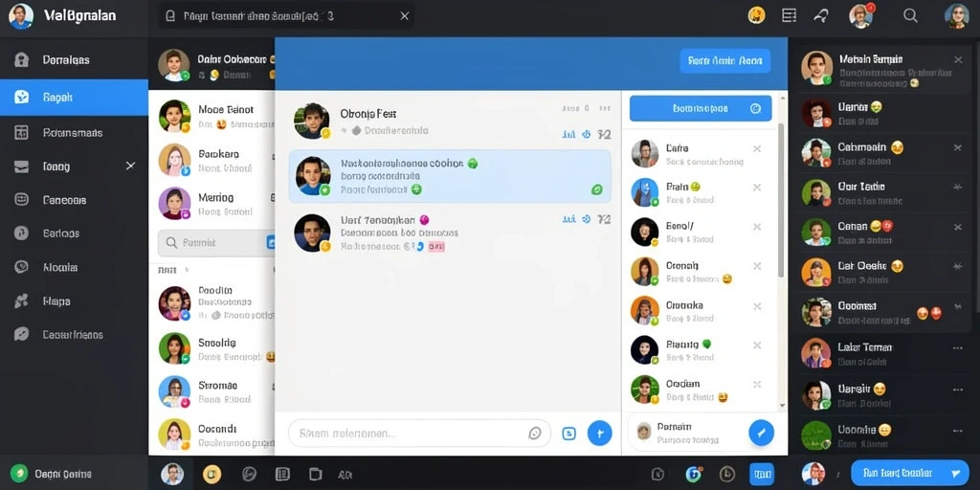Open the Hapa sidebar item
Screen dimensions: 980x490
74,301
